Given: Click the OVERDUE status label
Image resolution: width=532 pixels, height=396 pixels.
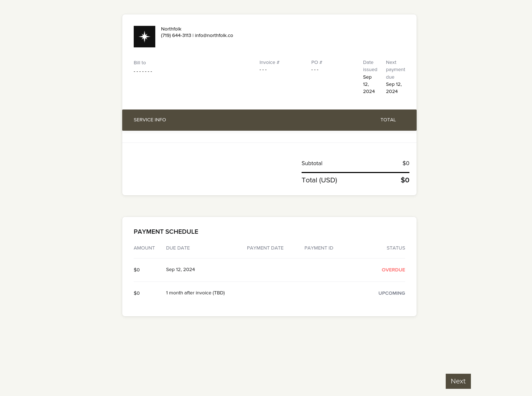Looking at the screenshot, I should click(393, 270).
